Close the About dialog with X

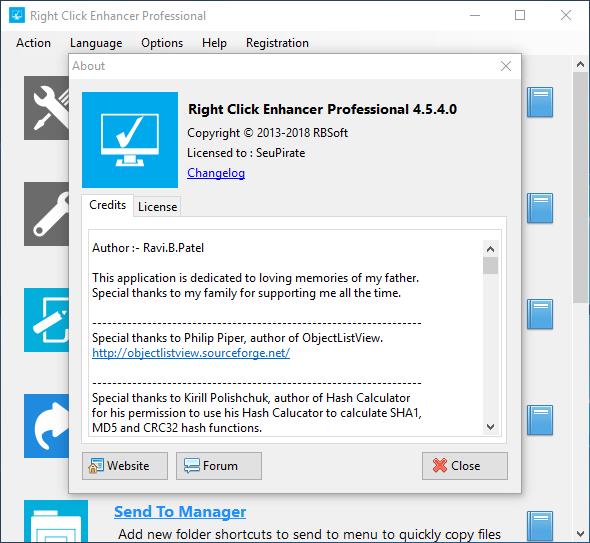pos(506,66)
